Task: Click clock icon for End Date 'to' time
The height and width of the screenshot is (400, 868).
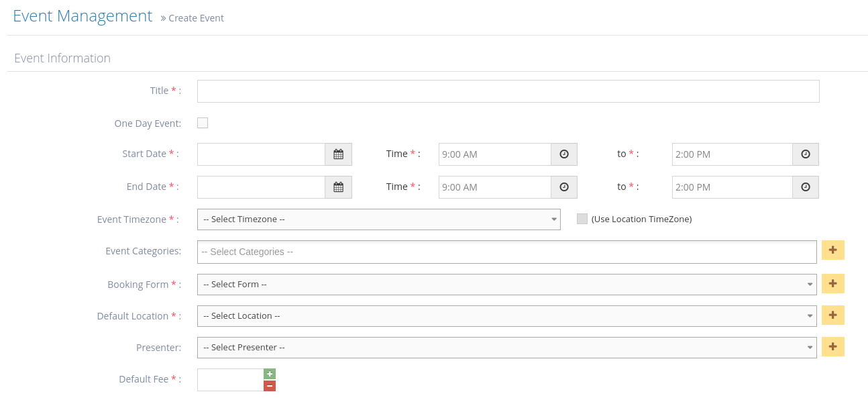Action: pos(806,187)
